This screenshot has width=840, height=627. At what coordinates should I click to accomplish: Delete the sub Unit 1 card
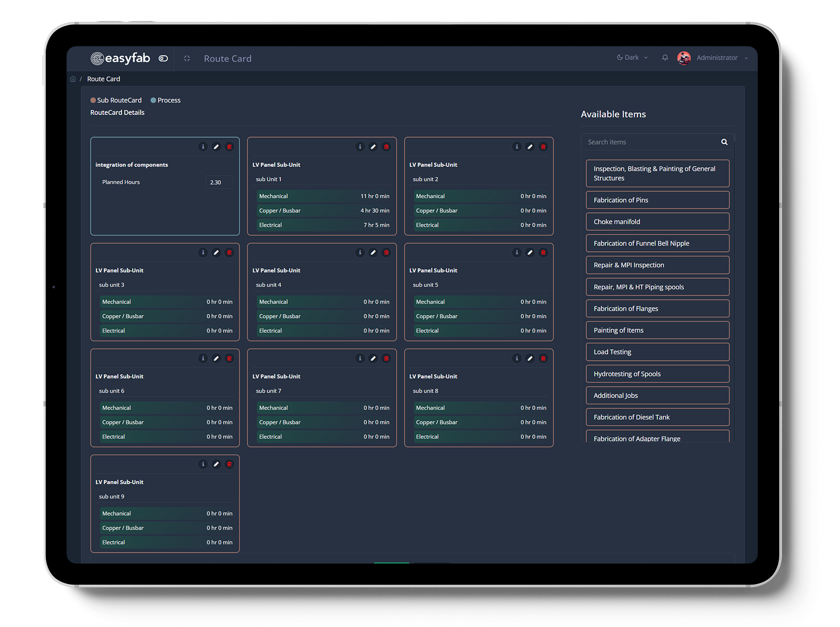pyautogui.click(x=386, y=147)
